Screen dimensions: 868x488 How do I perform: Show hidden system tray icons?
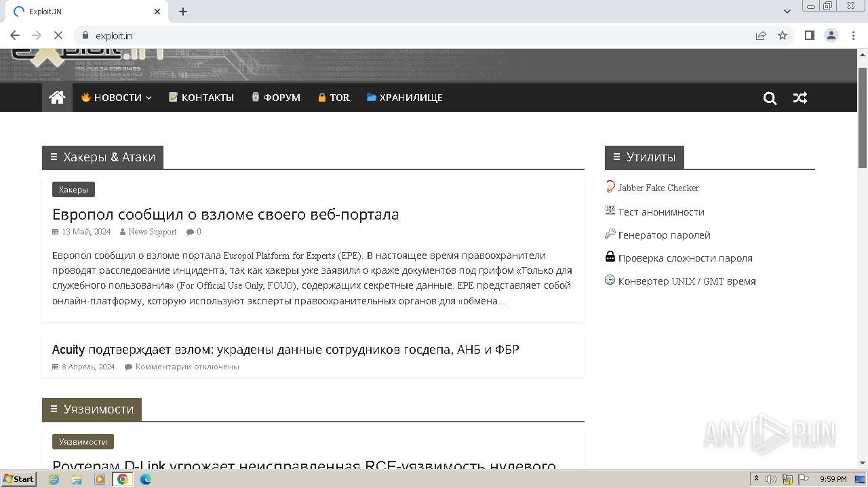tap(756, 479)
